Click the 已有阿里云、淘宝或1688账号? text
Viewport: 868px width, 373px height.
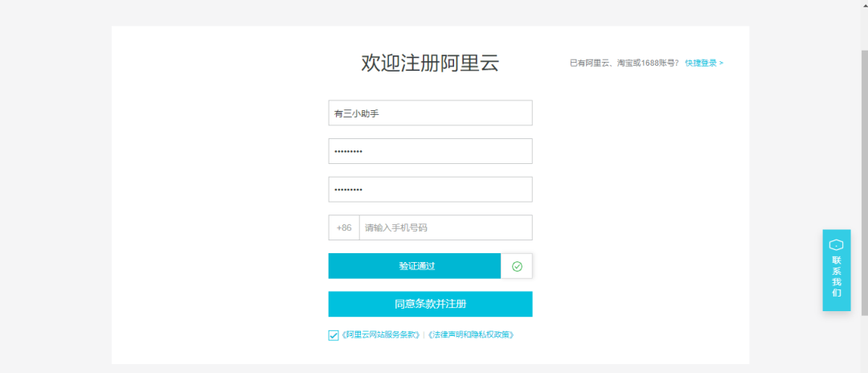point(624,63)
